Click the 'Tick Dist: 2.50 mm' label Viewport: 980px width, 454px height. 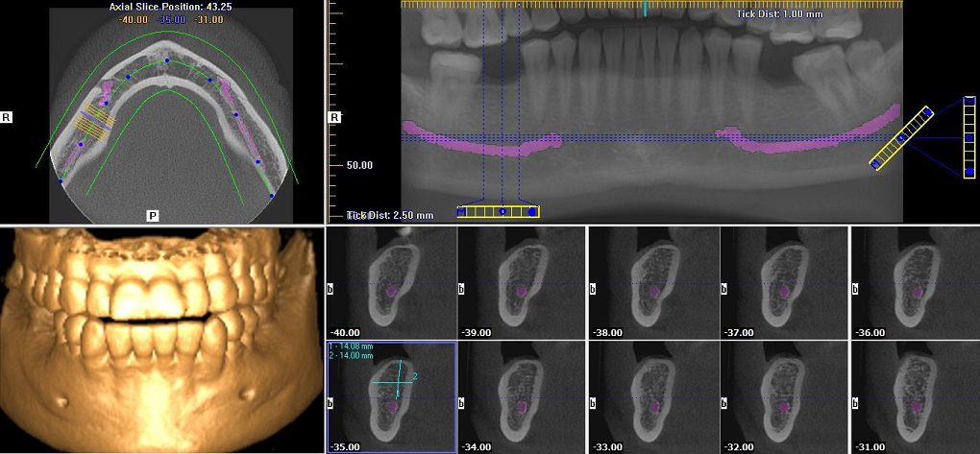[390, 215]
